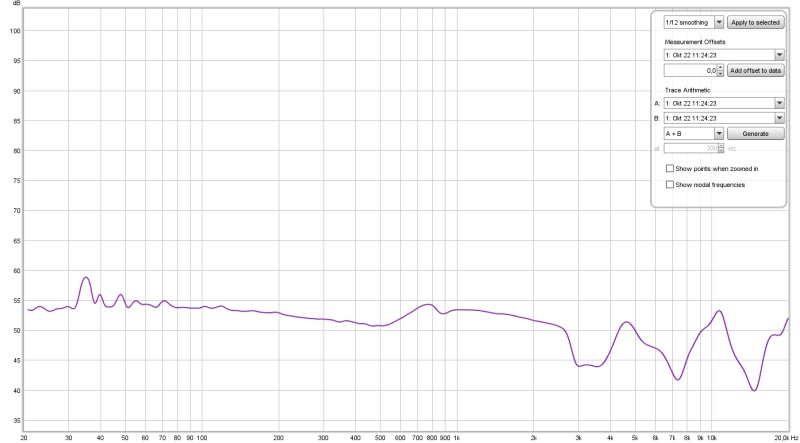Click the 1k label on frequency axis

point(457,438)
